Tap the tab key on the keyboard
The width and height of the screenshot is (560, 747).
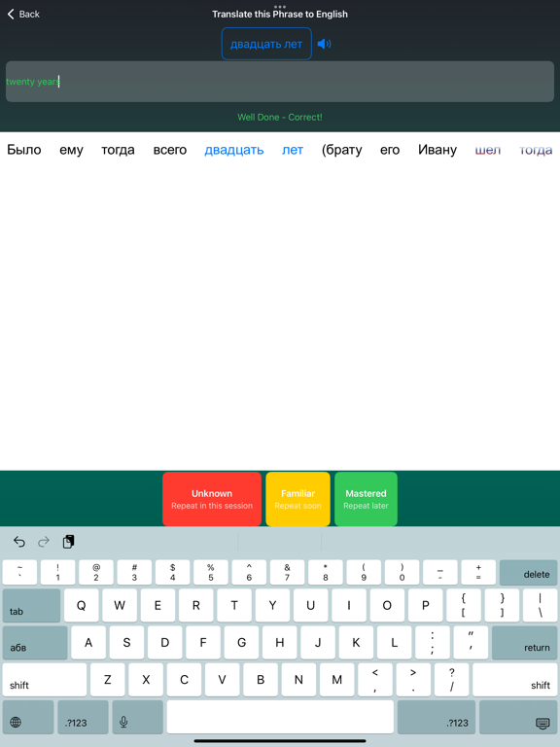coord(31,606)
